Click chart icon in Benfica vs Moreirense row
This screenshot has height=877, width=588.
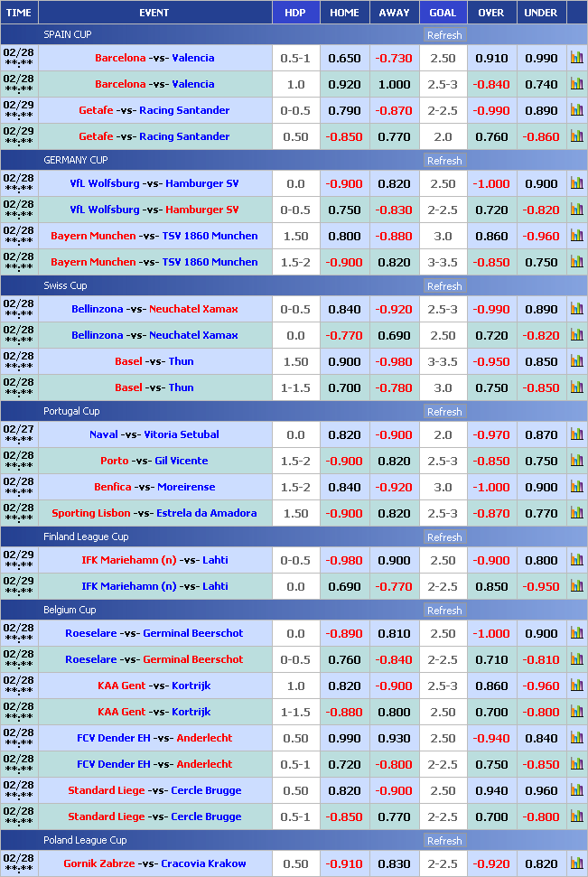[x=576, y=487]
